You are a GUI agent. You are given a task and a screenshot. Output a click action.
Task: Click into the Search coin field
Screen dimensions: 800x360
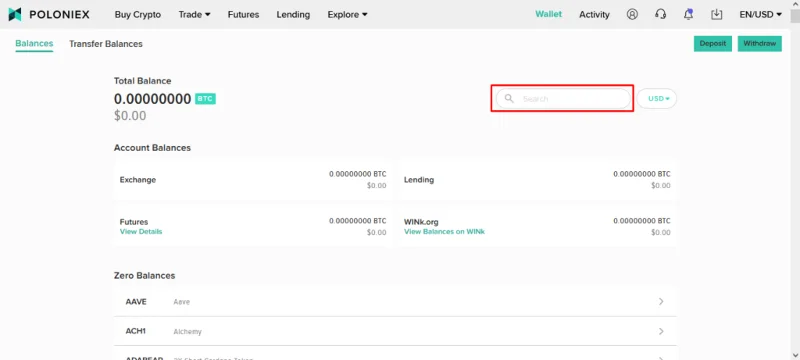point(563,98)
